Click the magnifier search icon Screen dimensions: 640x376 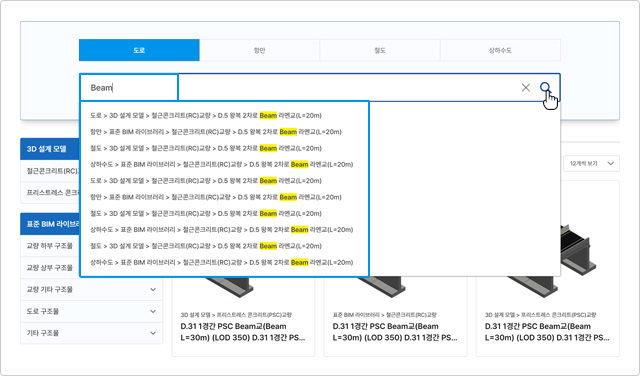coord(545,87)
